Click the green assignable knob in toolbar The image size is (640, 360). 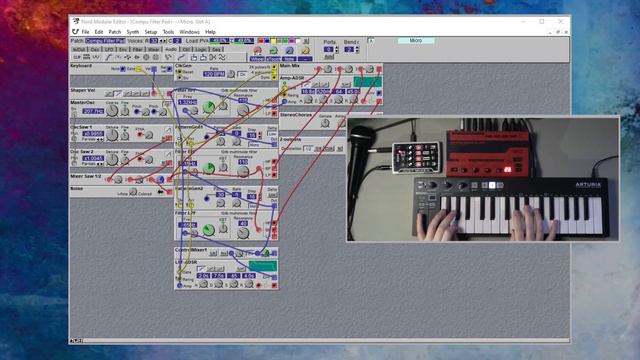273,50
